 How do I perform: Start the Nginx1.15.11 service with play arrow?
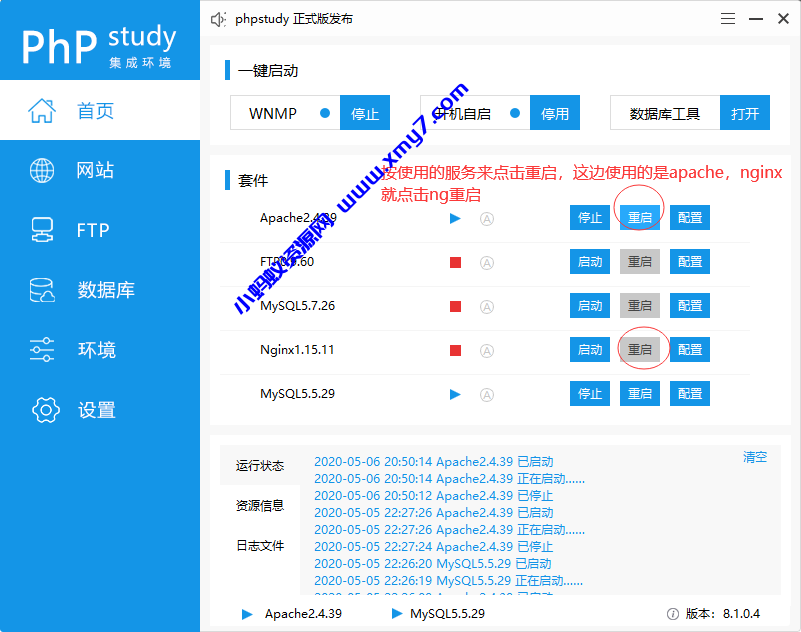[455, 350]
